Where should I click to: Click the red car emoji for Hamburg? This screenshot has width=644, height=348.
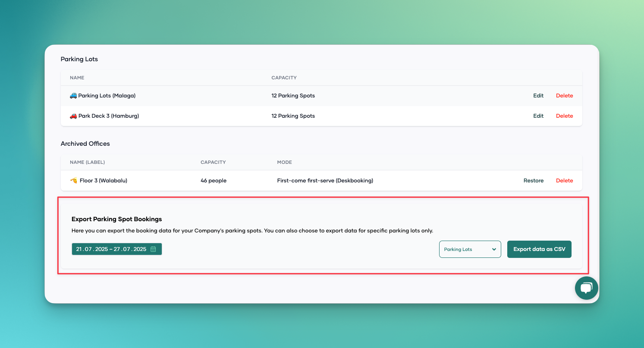pos(73,116)
